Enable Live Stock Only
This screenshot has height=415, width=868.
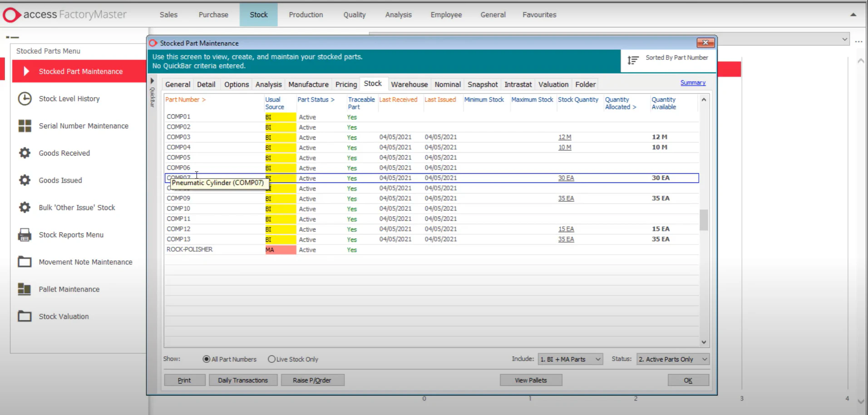(271, 359)
